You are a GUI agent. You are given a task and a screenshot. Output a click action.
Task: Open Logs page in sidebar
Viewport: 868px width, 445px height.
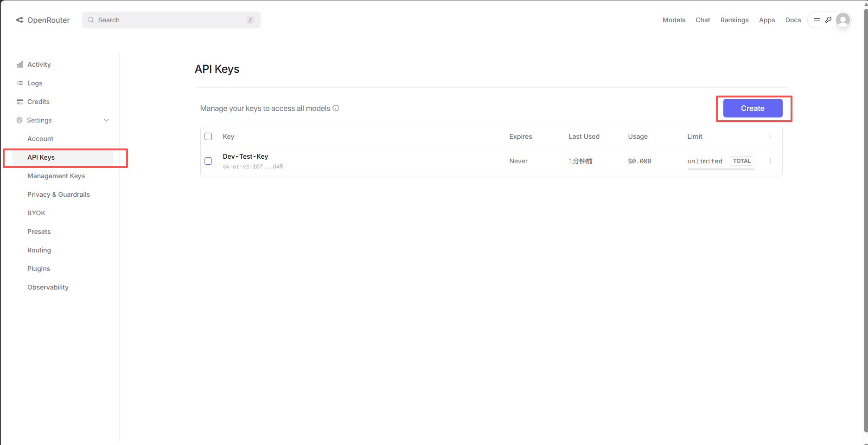coord(35,83)
